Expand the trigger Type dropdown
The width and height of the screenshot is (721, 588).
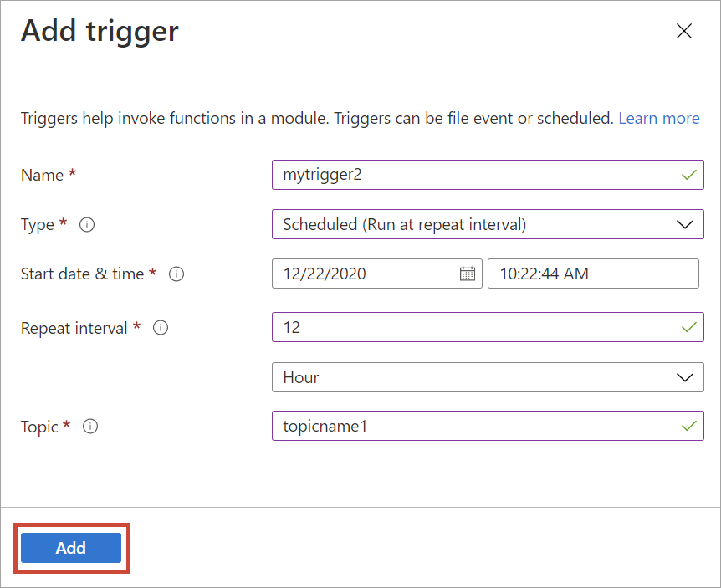coord(488,224)
